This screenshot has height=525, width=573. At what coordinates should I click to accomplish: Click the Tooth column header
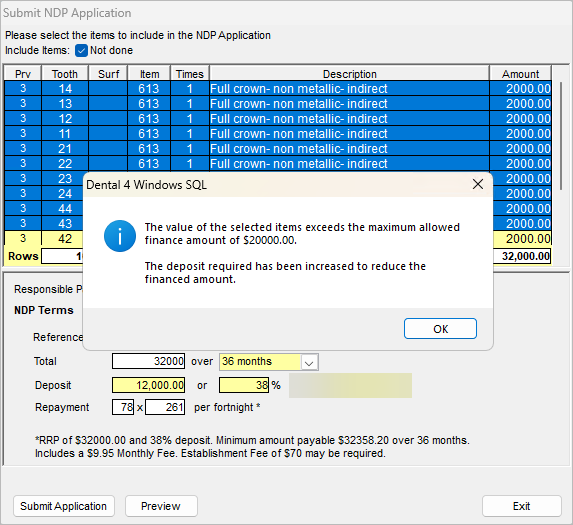tap(65, 74)
